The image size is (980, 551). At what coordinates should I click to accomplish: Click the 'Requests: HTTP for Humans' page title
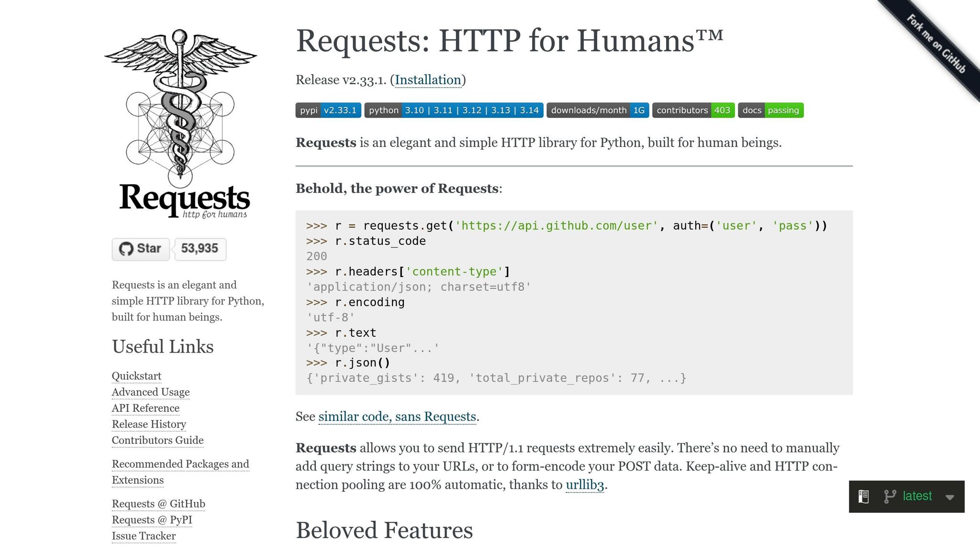pyautogui.click(x=510, y=41)
